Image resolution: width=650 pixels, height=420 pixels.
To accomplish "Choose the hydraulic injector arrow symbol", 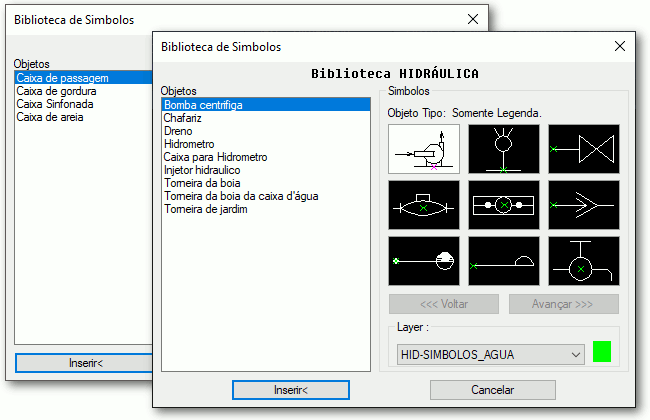I will click(x=584, y=205).
